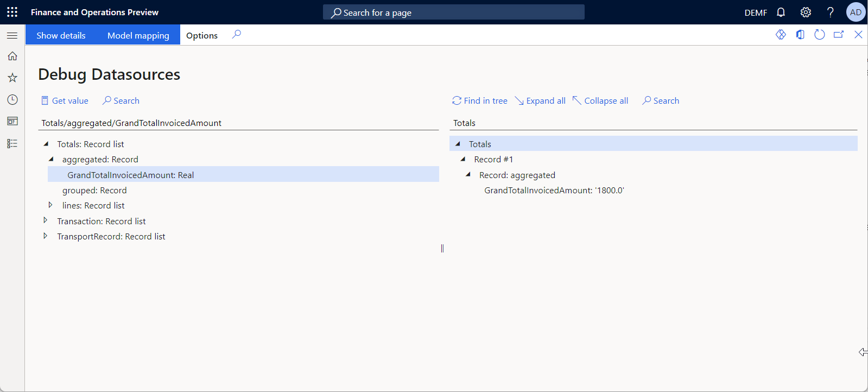Select GrandTotalInvoicedAmount: Real
The image size is (868, 392).
(x=243, y=175)
